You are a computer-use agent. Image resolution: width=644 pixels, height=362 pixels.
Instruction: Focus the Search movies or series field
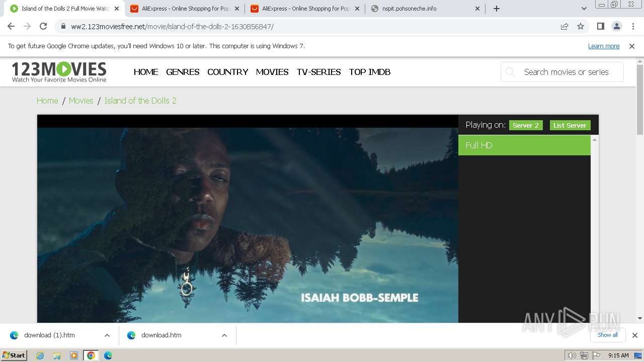562,72
